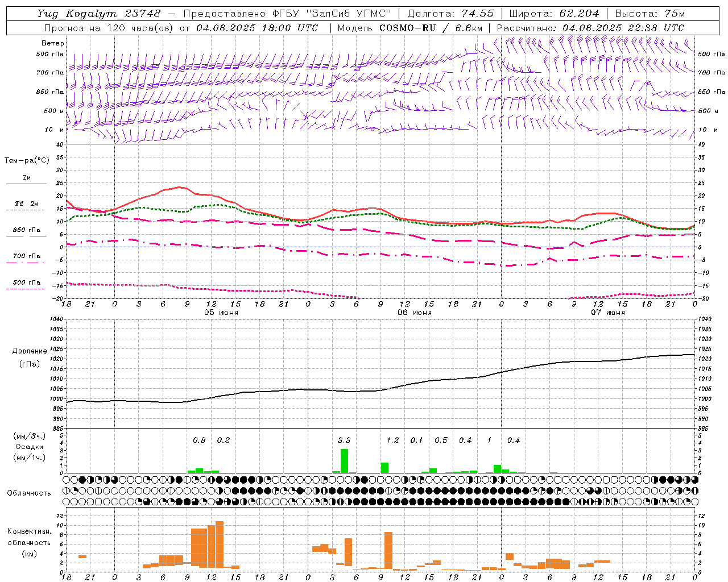Click the '1.2' precipitation value
728x582 pixels.
pyautogui.click(x=392, y=440)
